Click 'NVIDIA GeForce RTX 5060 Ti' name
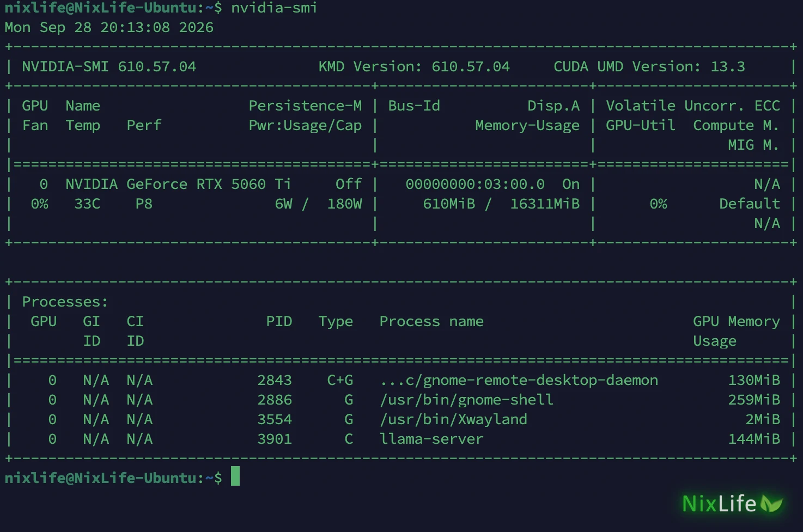This screenshot has width=803, height=532. 179,184
